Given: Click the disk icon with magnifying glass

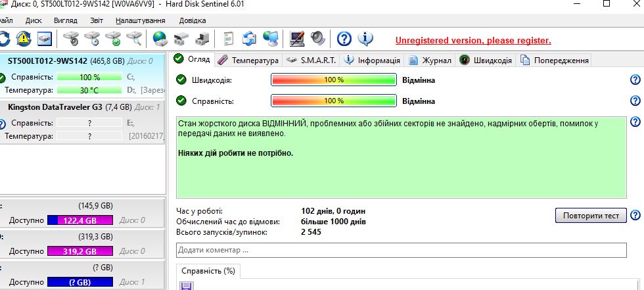Looking at the screenshot, I should [134, 39].
